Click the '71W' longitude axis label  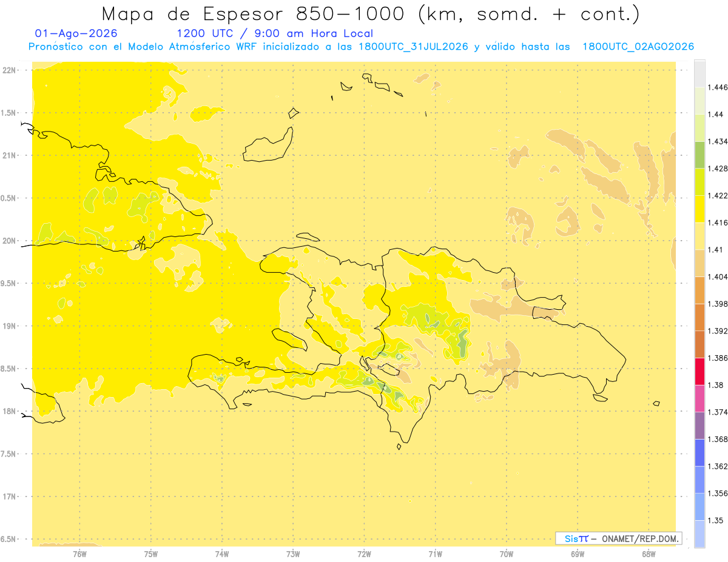click(435, 554)
